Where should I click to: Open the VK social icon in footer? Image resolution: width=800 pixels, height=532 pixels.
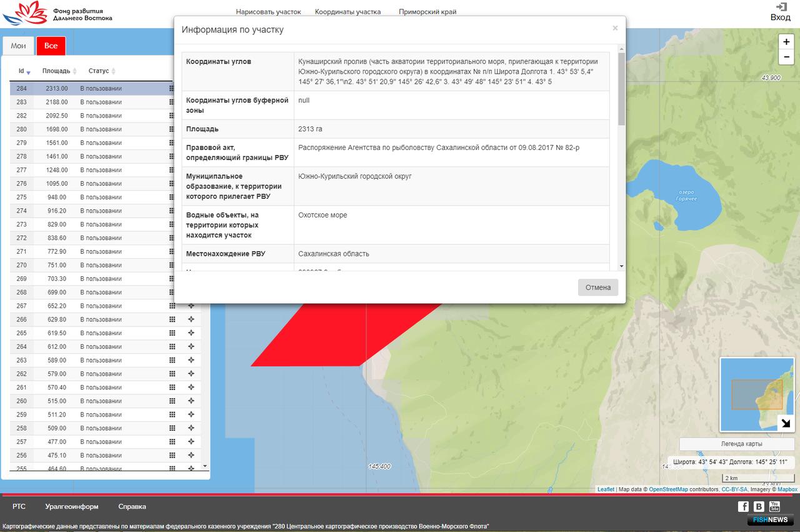pos(759,506)
